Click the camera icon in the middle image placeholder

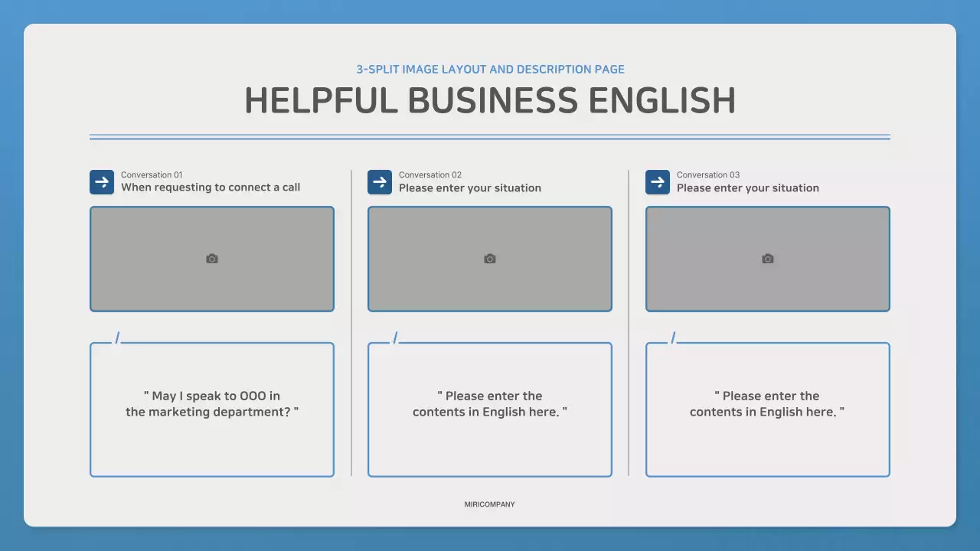490,259
